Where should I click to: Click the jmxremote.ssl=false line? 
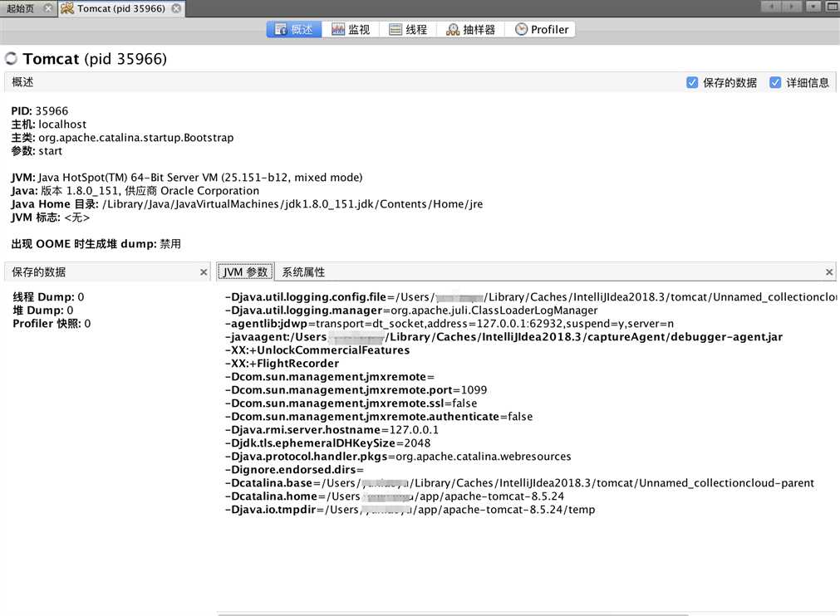(x=351, y=403)
